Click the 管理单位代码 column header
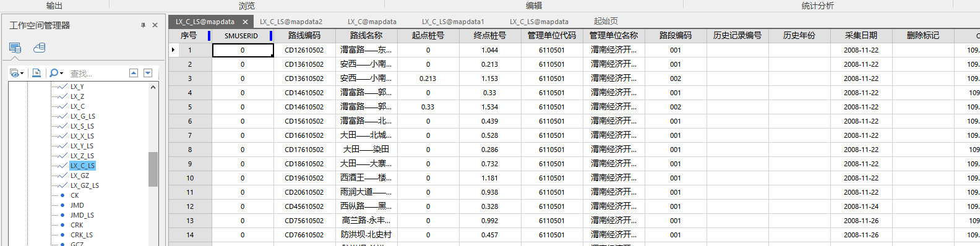The width and height of the screenshot is (980, 246). [x=552, y=36]
